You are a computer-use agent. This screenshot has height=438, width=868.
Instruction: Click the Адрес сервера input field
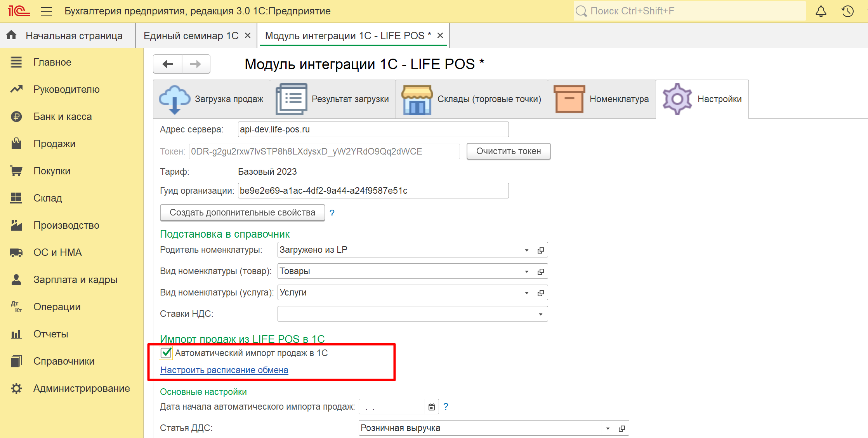pos(373,129)
